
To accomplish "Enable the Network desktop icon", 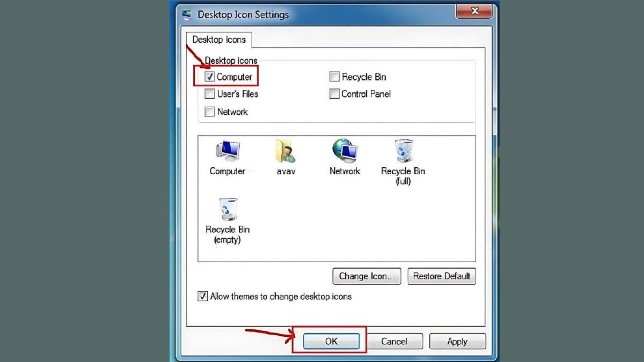I will (x=209, y=112).
